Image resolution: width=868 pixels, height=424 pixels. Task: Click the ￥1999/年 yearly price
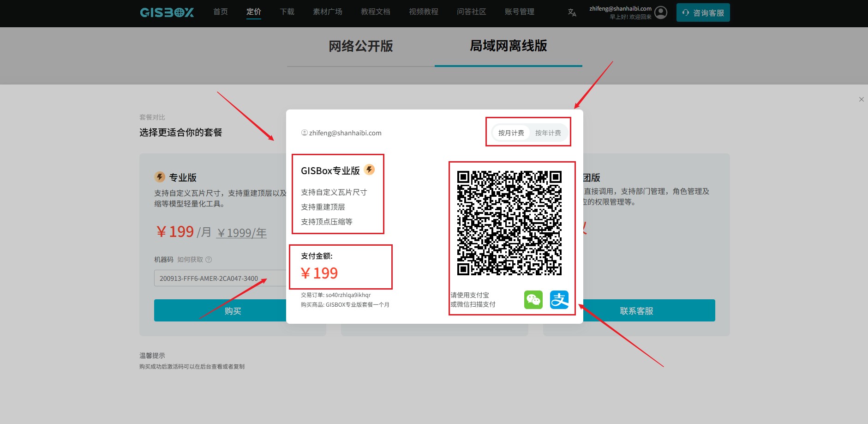(242, 233)
